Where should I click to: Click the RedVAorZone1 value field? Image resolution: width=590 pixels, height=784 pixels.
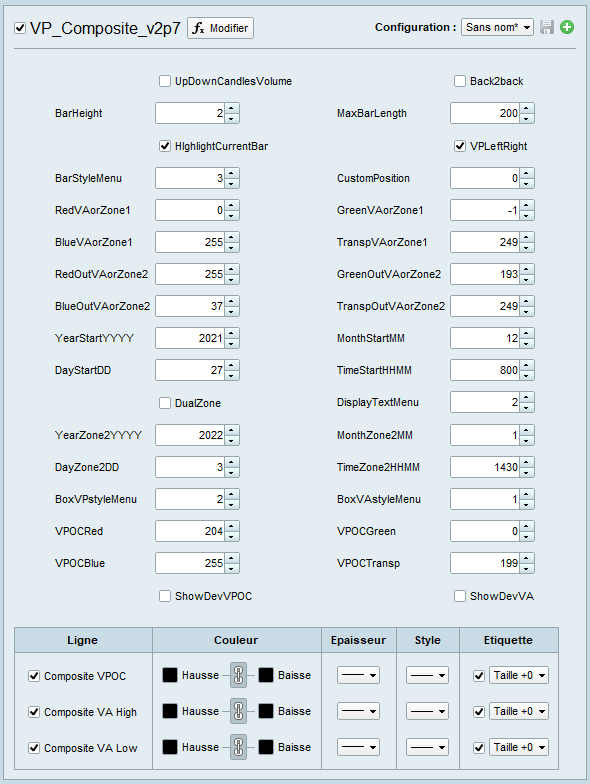click(x=190, y=210)
